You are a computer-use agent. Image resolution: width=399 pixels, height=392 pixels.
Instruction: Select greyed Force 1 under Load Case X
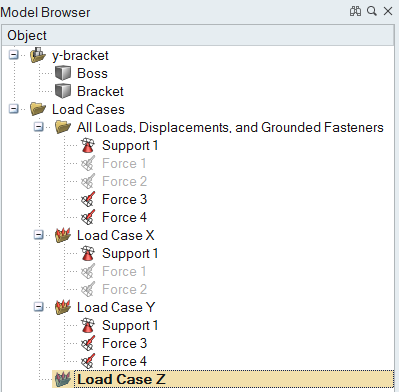(124, 271)
